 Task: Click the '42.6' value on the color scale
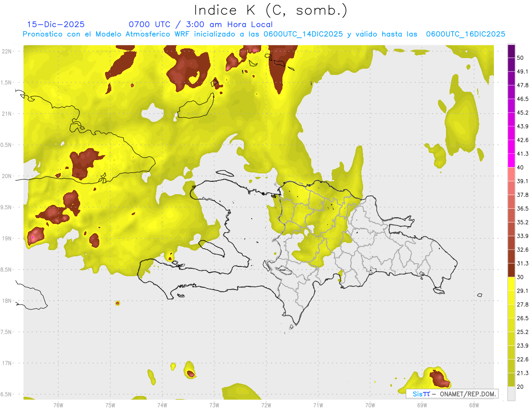click(523, 140)
